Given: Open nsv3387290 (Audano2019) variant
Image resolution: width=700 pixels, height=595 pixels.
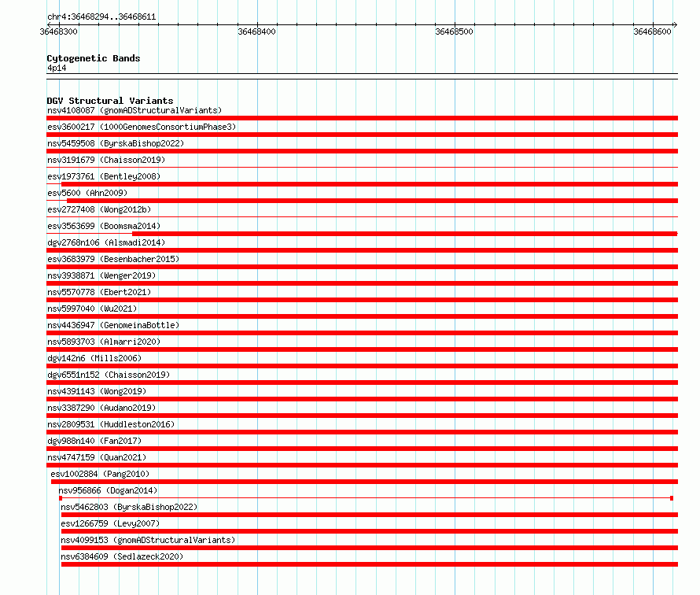Looking at the screenshot, I should pyautogui.click(x=101, y=408).
